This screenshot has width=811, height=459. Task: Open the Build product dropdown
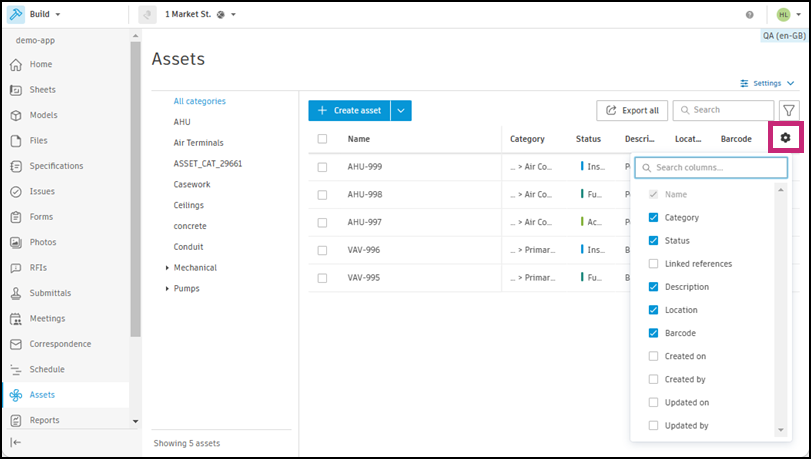point(58,14)
